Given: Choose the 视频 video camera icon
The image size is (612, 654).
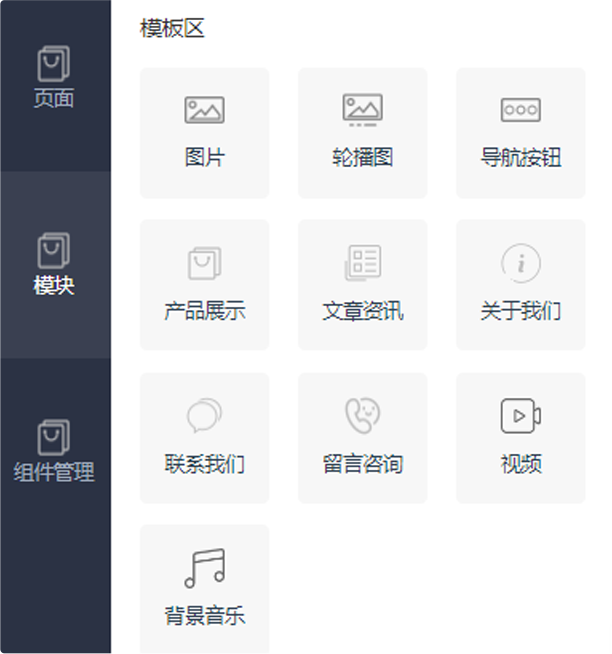Looking at the screenshot, I should point(521,416).
